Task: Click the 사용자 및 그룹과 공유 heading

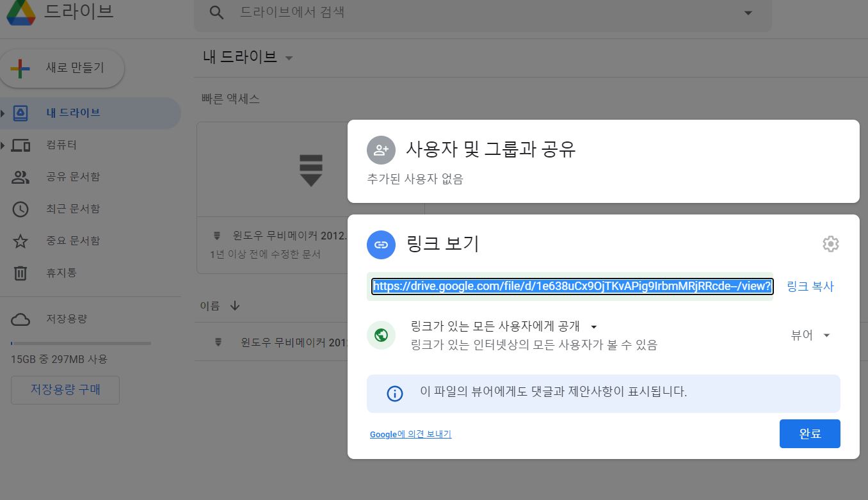Action: [x=491, y=150]
